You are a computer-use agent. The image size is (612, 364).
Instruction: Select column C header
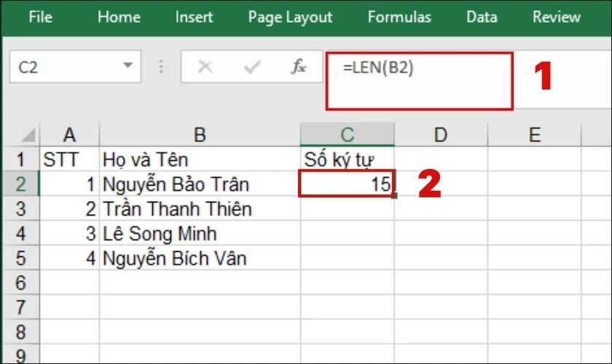[x=348, y=135]
